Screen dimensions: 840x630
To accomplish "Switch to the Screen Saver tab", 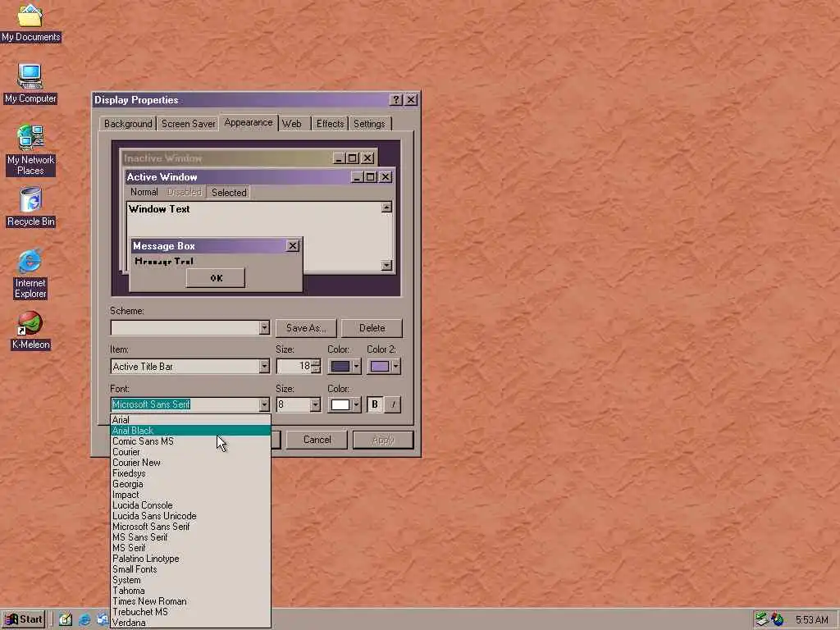I will coord(188,124).
